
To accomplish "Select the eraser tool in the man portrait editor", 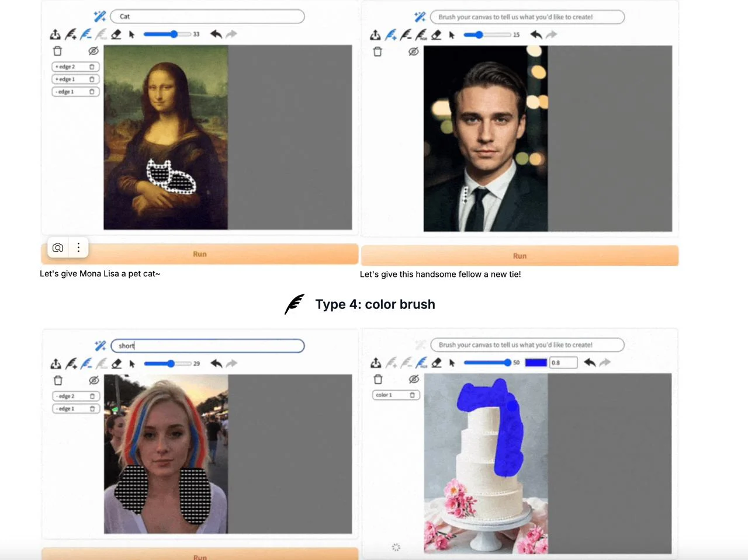I will [436, 35].
